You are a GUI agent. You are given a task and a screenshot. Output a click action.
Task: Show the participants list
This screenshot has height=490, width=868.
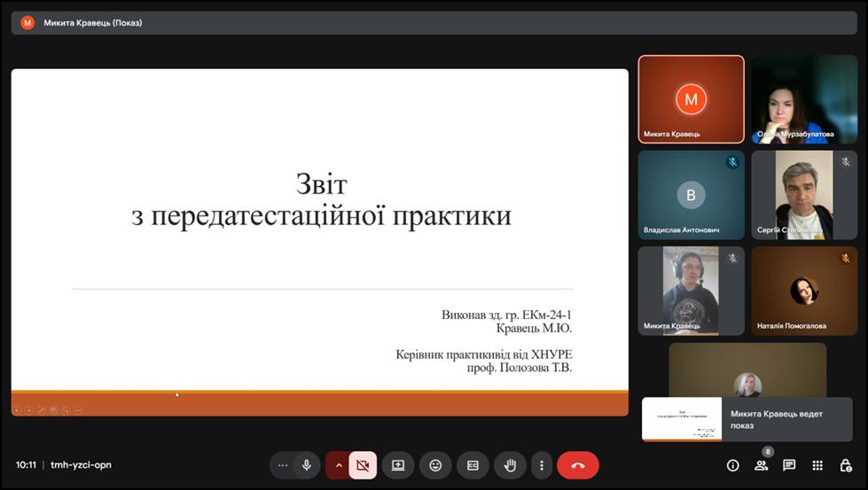(x=761, y=465)
